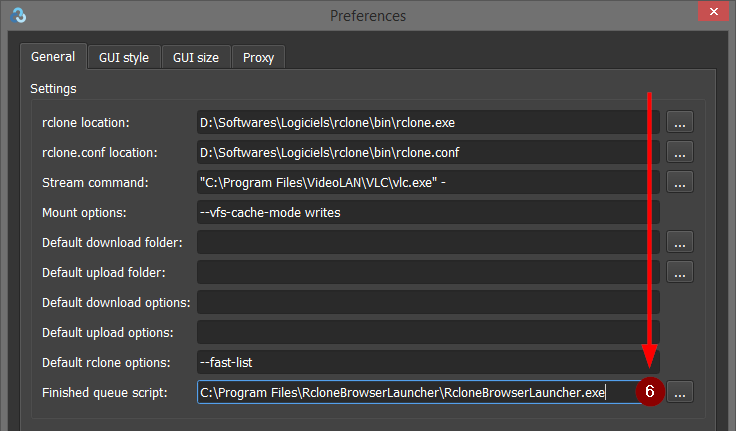
Task: Go to the Proxy tab
Action: tap(258, 57)
